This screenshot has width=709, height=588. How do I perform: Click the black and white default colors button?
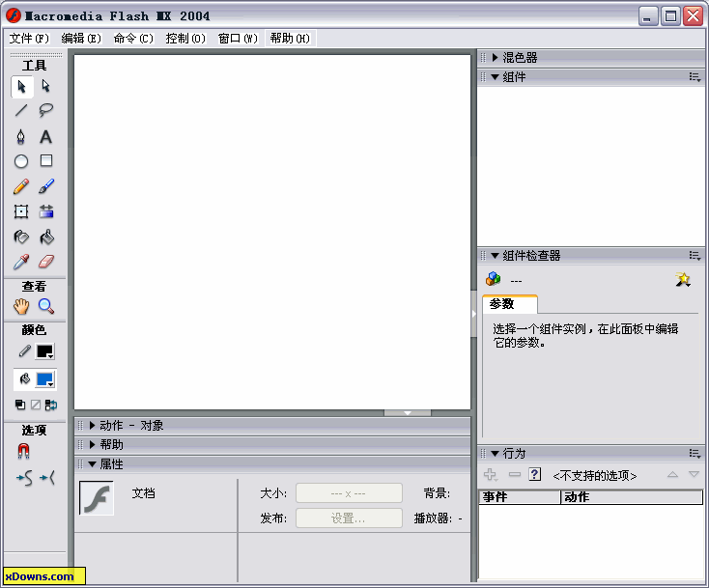tap(20, 405)
